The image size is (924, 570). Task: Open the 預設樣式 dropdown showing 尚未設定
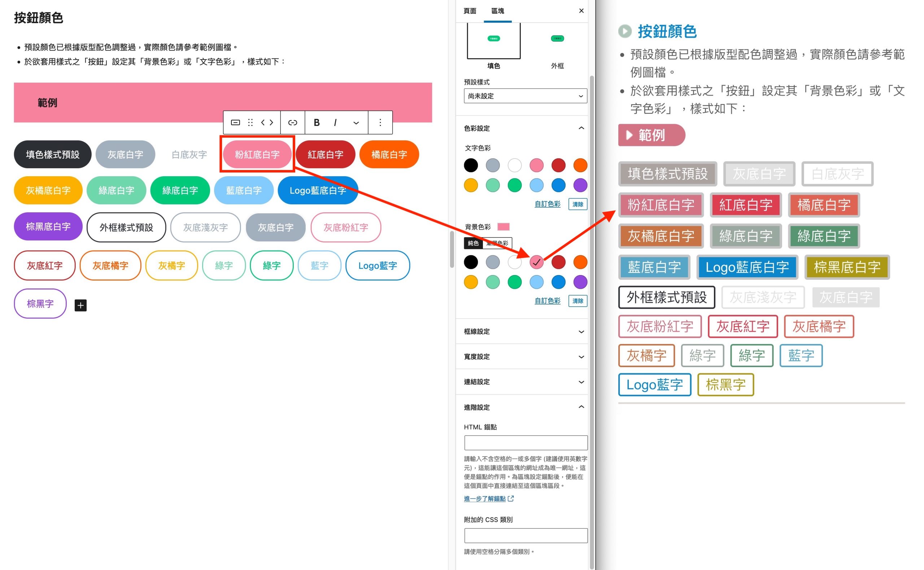pos(525,96)
